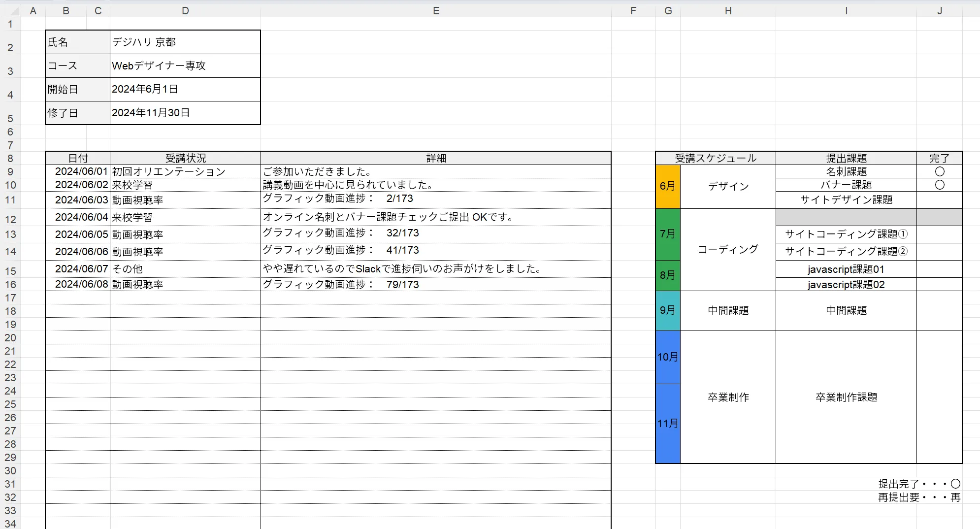Select date cell 2024/06/07
Screen dimensions: 980x529
pos(78,269)
